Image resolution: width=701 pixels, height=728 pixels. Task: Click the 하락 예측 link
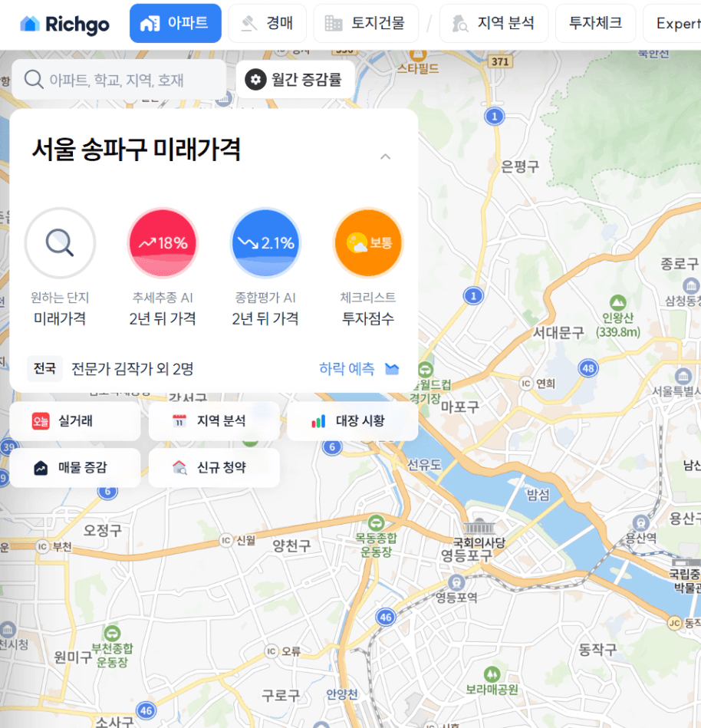pyautogui.click(x=347, y=369)
